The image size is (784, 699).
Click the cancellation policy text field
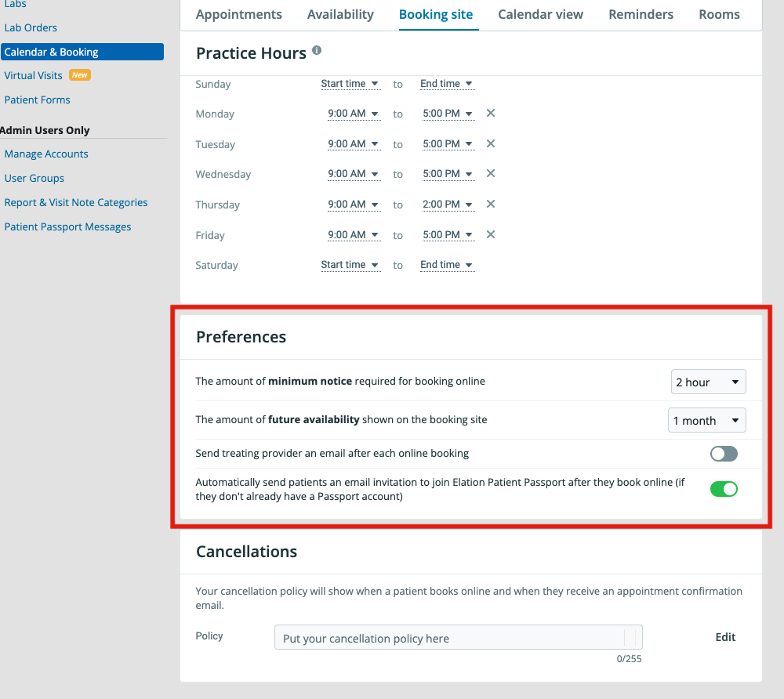click(x=458, y=637)
